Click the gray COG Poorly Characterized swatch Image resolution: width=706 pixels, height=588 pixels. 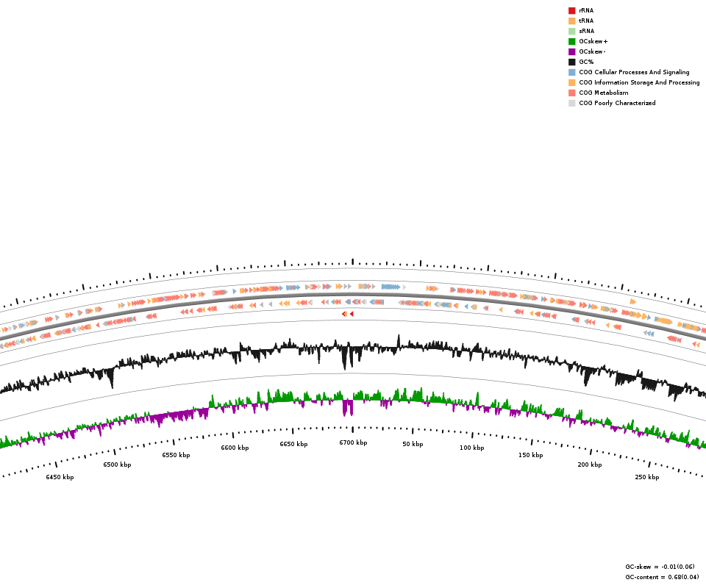coord(571,104)
